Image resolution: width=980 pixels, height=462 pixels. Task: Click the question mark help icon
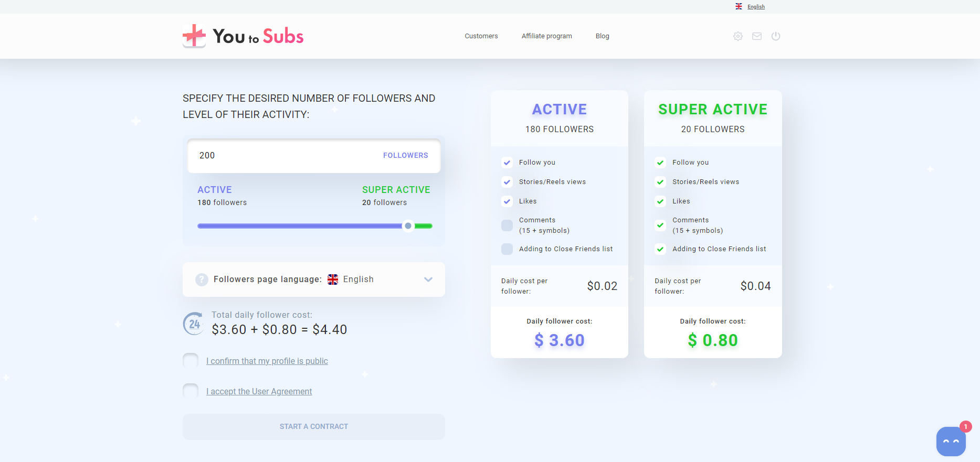202,280
